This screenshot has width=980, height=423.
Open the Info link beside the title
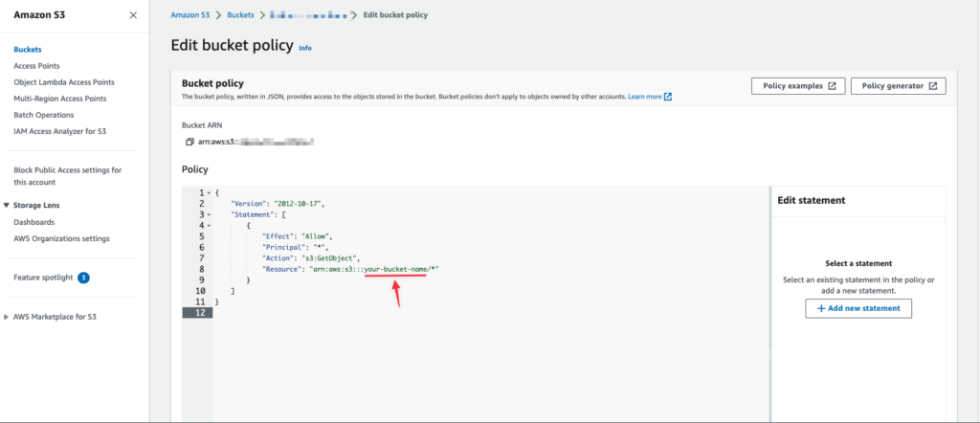pyautogui.click(x=305, y=48)
